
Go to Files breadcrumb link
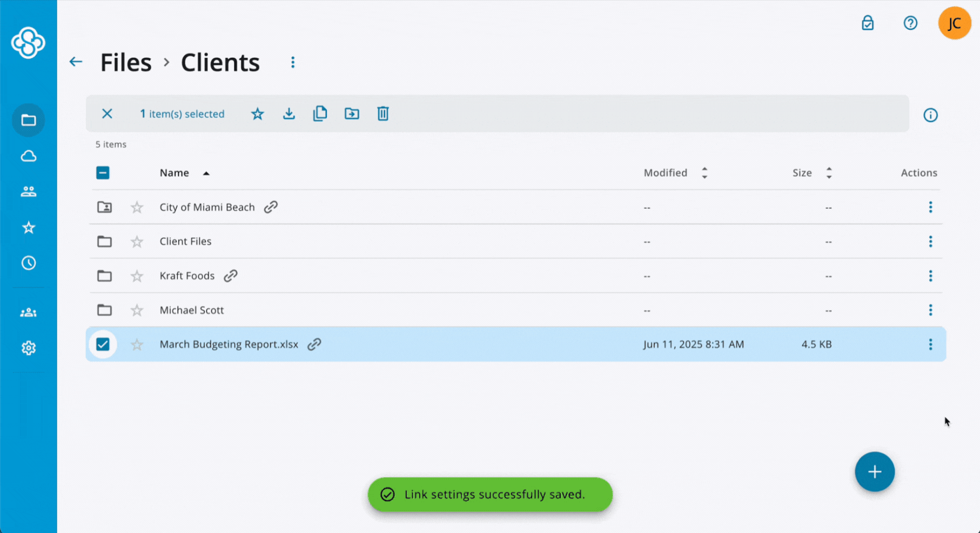click(x=126, y=63)
